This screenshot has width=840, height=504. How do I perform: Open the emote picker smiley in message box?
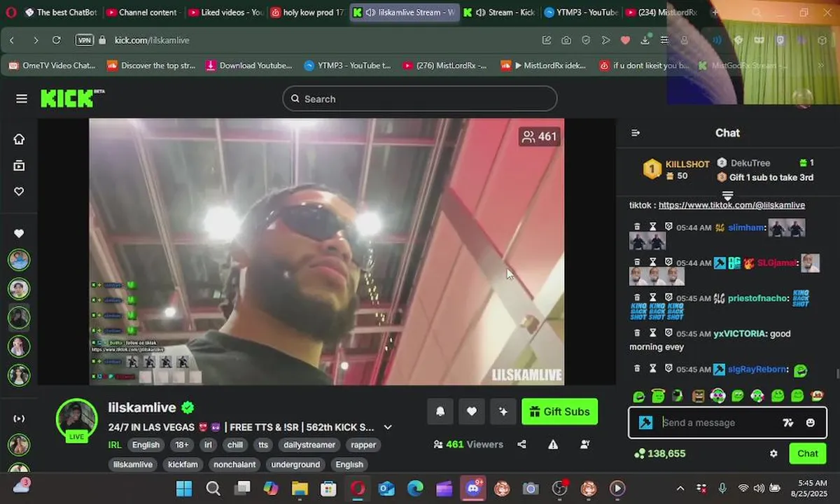point(811,423)
